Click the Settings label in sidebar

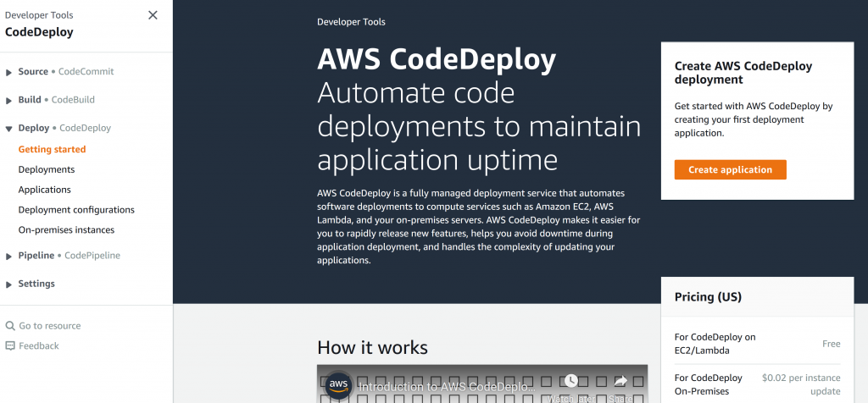pyautogui.click(x=36, y=284)
